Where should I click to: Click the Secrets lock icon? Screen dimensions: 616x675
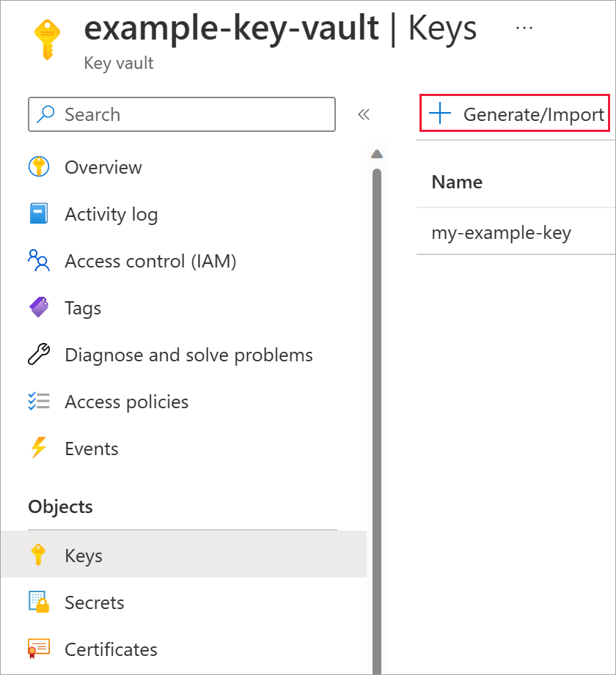(39, 602)
